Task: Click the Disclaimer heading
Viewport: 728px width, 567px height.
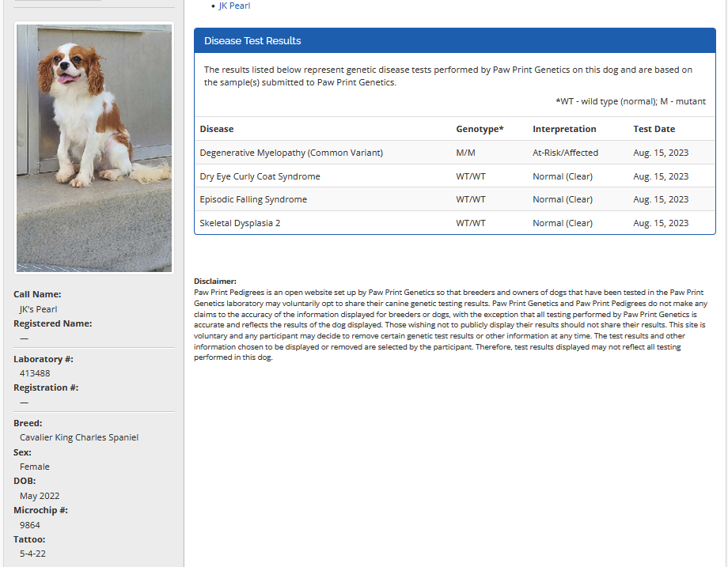Action: [x=215, y=281]
